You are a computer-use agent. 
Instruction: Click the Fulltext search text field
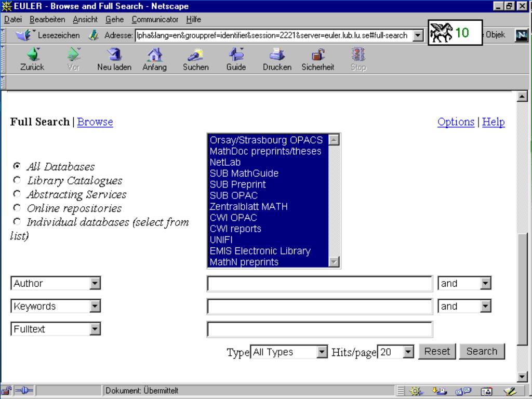(x=320, y=329)
